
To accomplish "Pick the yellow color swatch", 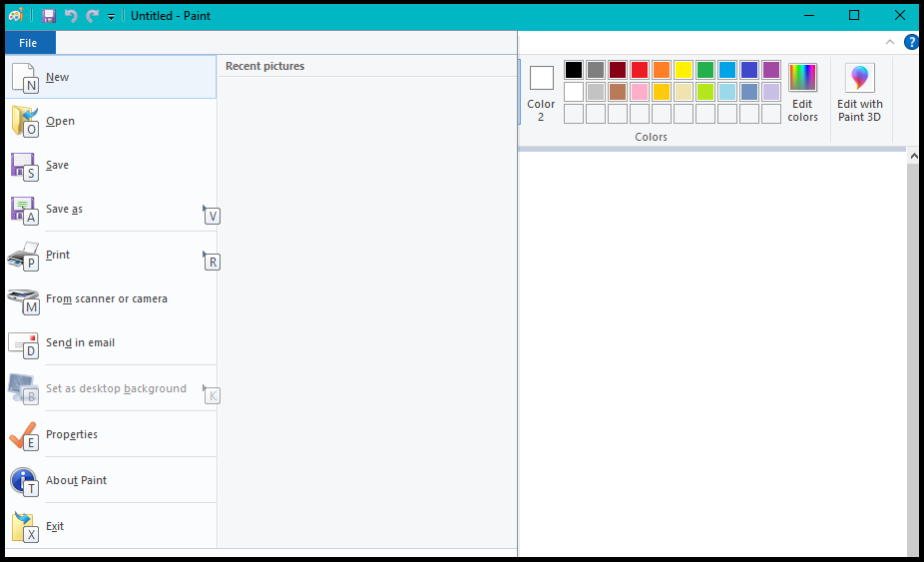I will coord(683,70).
